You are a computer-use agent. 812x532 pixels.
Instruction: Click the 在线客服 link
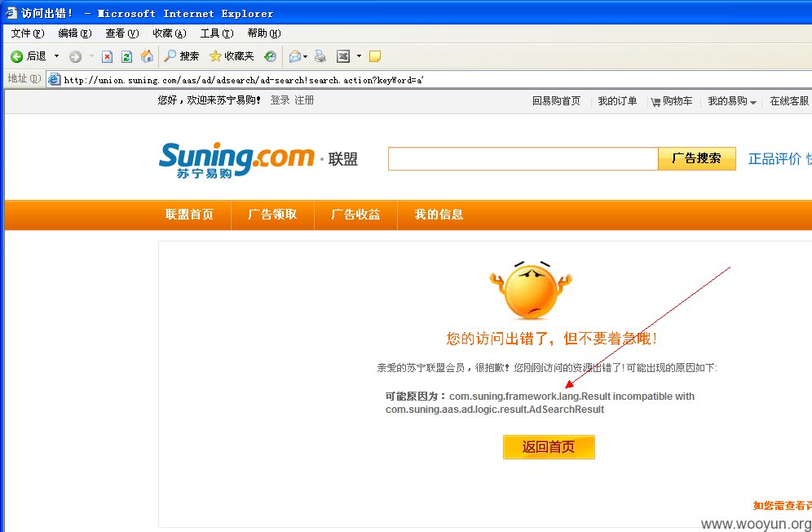[x=789, y=101]
